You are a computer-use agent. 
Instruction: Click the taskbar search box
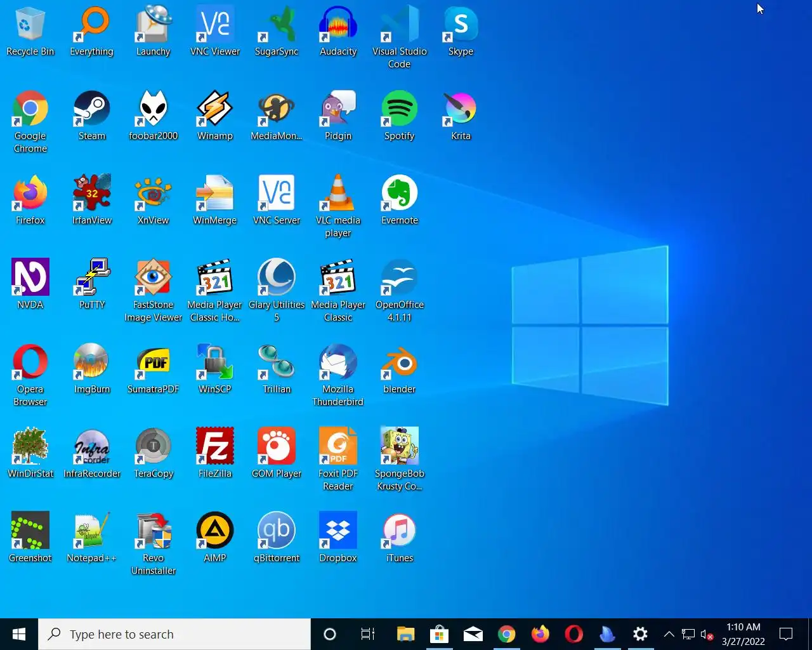pyautogui.click(x=174, y=634)
